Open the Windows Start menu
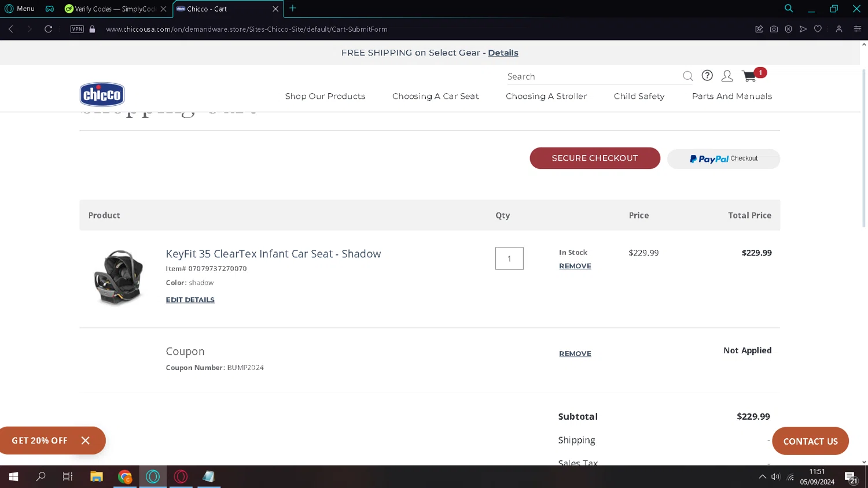The image size is (868, 488). point(13,476)
